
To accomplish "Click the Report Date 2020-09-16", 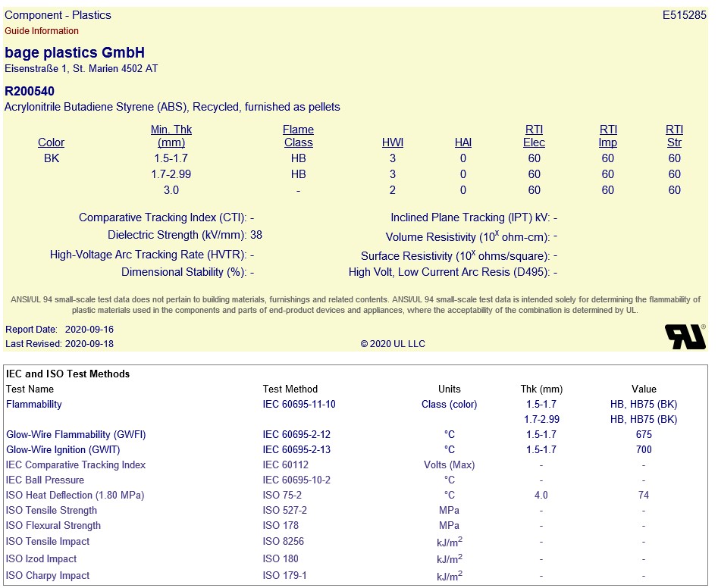I will tap(60, 330).
